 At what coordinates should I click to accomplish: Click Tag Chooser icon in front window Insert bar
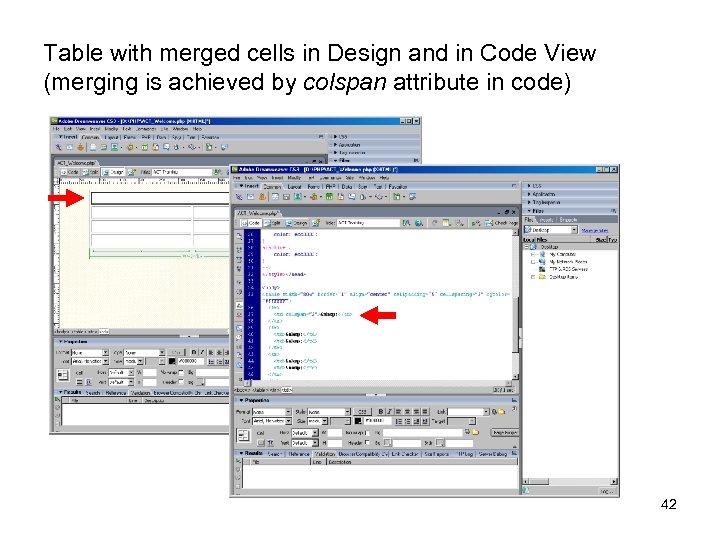point(412,197)
